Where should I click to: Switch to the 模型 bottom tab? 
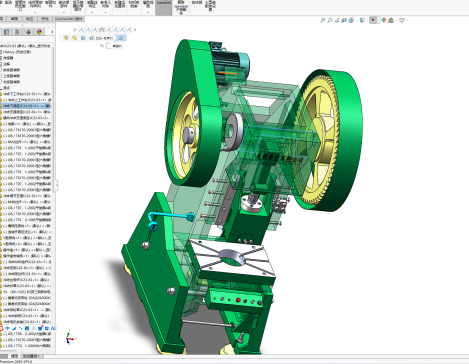point(14,356)
